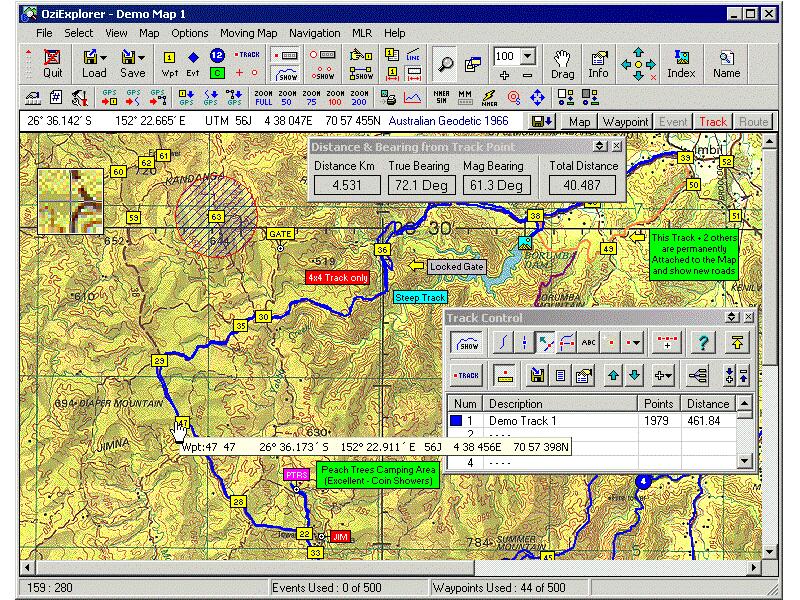Click the help question mark in Track Control

click(704, 343)
